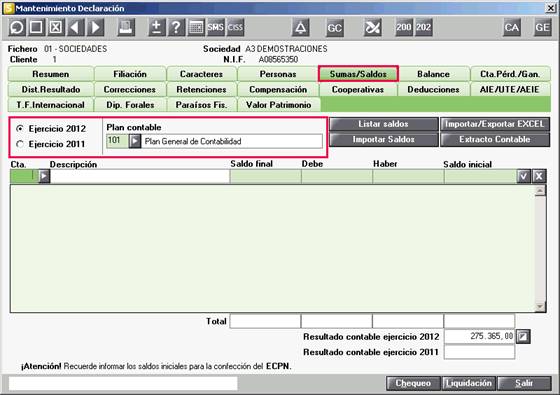Screen dimensions: 560x395
Task: Click the CISS toolbar icon
Action: (235, 28)
